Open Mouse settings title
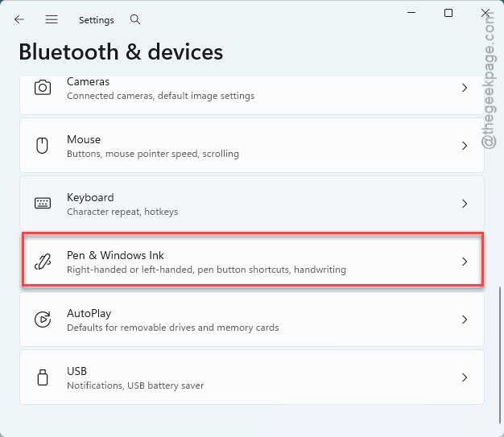The width and height of the screenshot is (504, 437). pyautogui.click(x=84, y=139)
